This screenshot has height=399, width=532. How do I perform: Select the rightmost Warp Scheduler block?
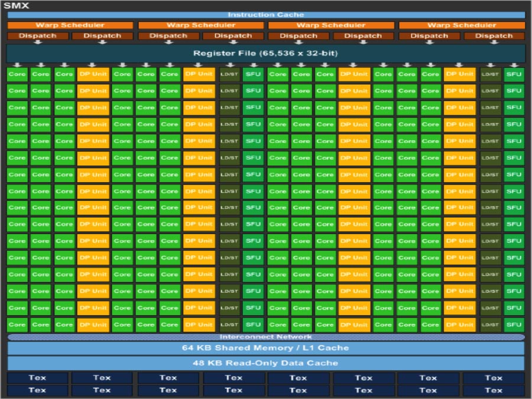point(462,25)
